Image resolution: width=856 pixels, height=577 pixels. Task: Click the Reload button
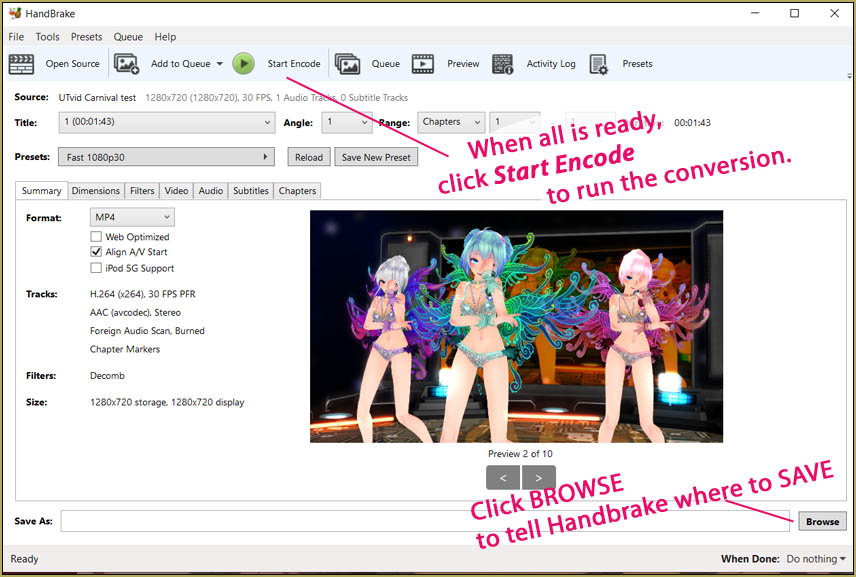pos(309,157)
